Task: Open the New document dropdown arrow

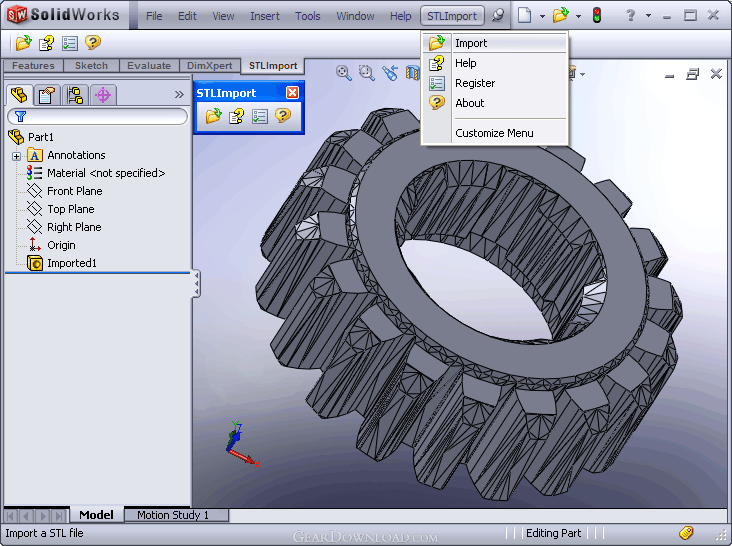Action: tap(542, 16)
